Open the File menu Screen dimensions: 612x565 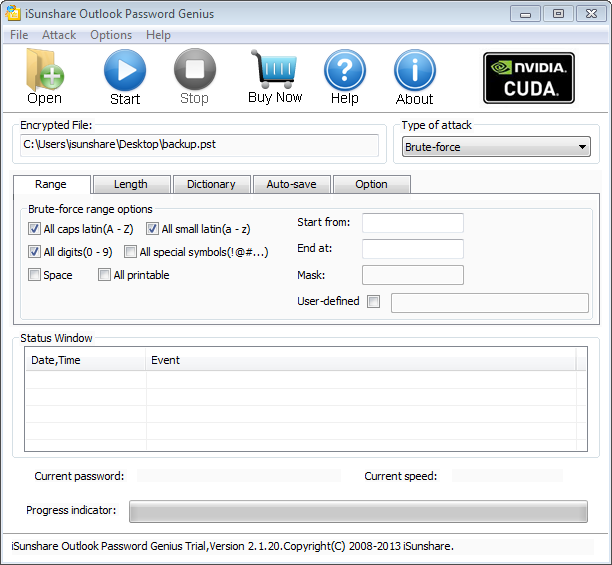pos(19,35)
